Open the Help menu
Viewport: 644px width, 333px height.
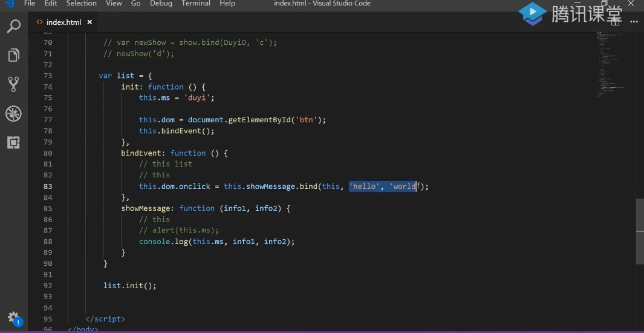[227, 4]
